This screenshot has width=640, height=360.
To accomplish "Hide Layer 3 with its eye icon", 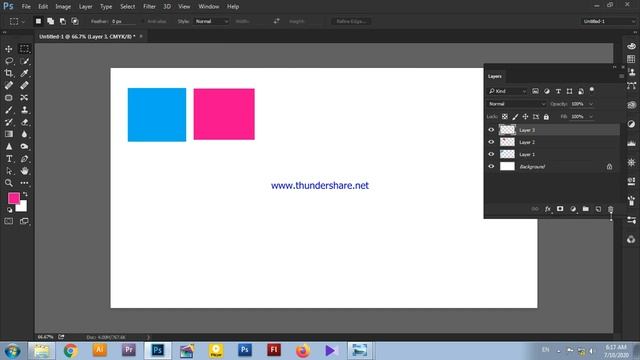I will pos(491,130).
